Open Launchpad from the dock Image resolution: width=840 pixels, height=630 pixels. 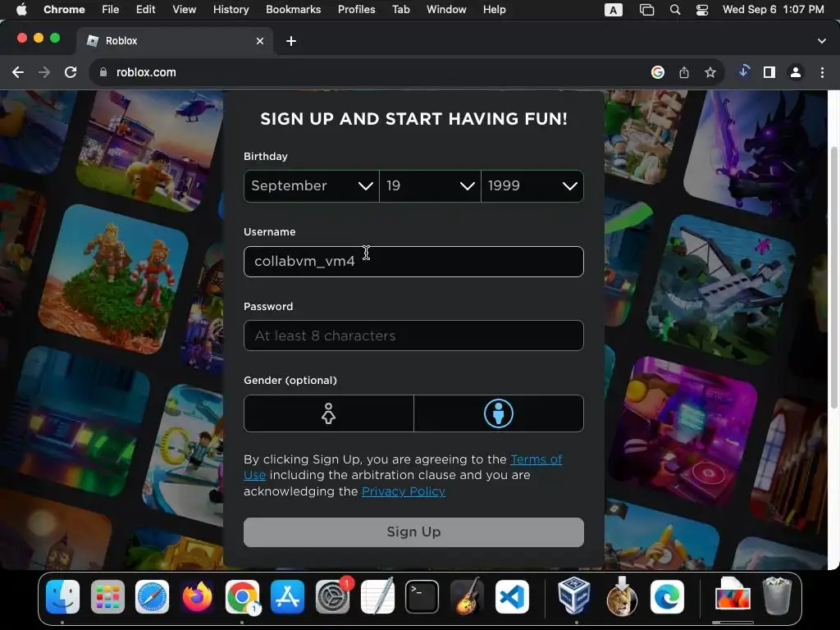(x=107, y=596)
